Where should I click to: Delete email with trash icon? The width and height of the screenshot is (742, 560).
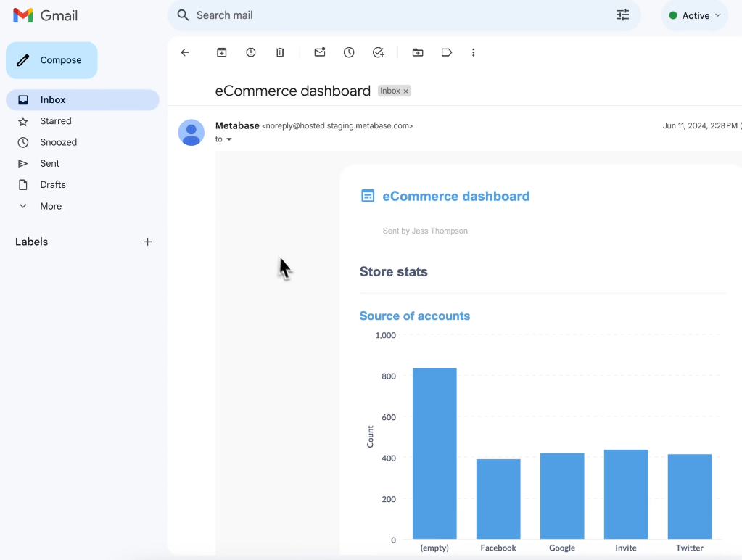point(280,52)
